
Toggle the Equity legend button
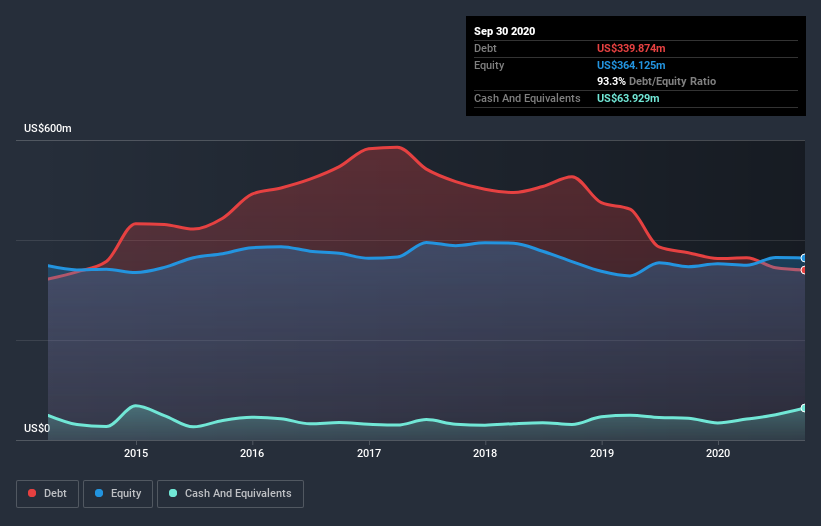(x=118, y=494)
